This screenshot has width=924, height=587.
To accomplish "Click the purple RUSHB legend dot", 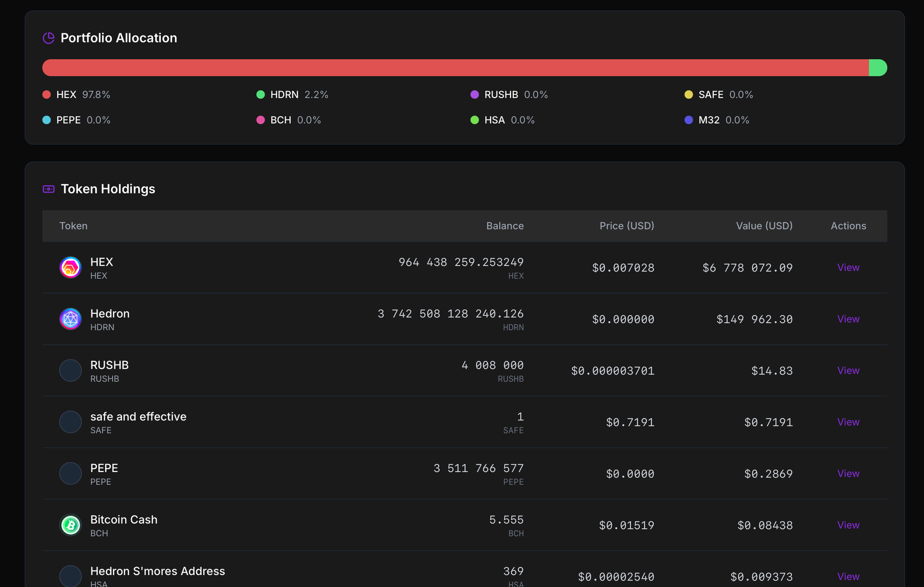I will click(x=474, y=95).
